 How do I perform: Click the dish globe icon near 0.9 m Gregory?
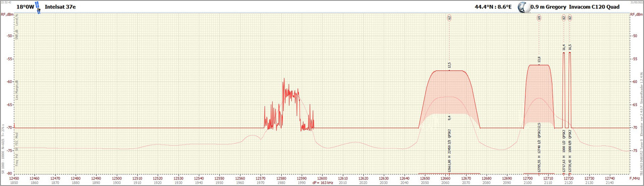[524, 7]
